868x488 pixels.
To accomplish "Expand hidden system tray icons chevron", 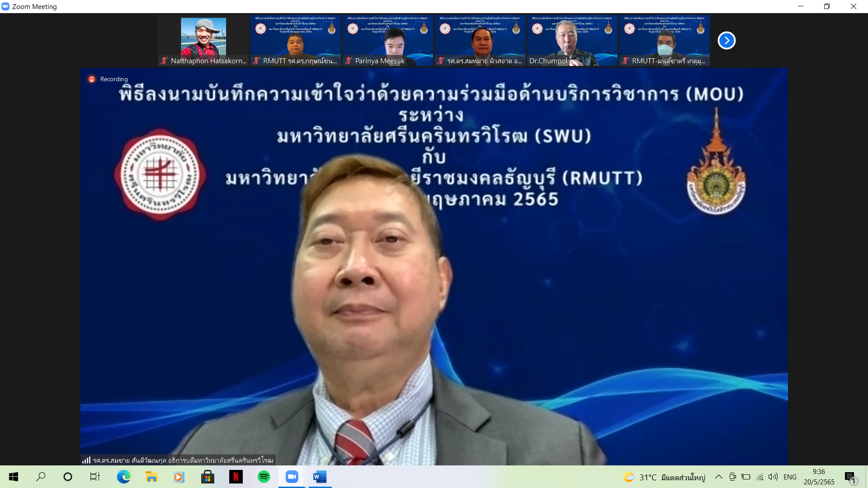I will [718, 477].
